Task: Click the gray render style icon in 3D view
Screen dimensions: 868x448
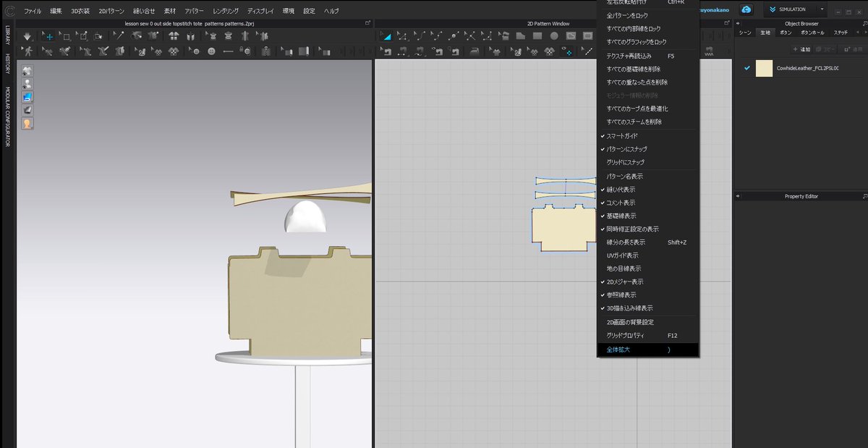Action: tap(27, 110)
